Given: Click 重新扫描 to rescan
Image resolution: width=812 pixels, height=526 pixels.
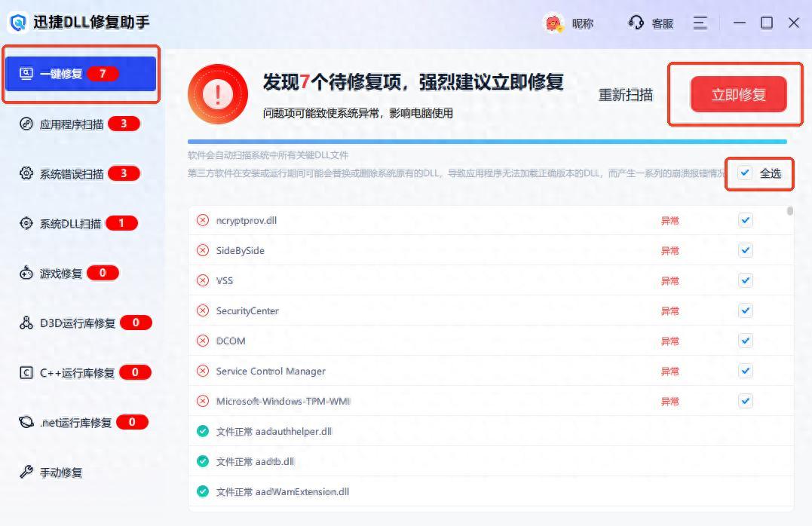Looking at the screenshot, I should pos(626,95).
